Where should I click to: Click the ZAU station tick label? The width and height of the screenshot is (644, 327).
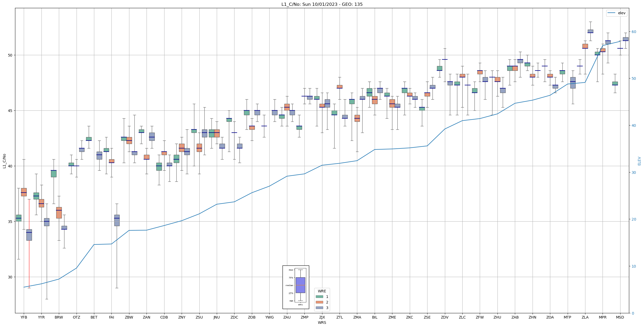point(287,317)
